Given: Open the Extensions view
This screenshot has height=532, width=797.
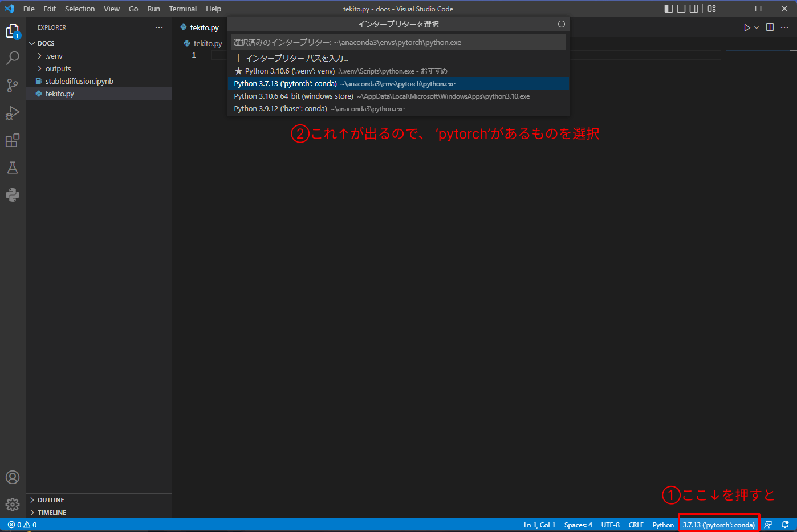Looking at the screenshot, I should tap(13, 140).
